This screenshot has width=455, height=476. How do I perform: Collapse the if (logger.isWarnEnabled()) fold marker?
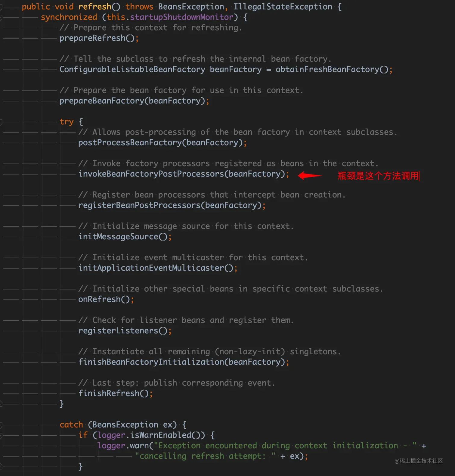(x=1, y=435)
